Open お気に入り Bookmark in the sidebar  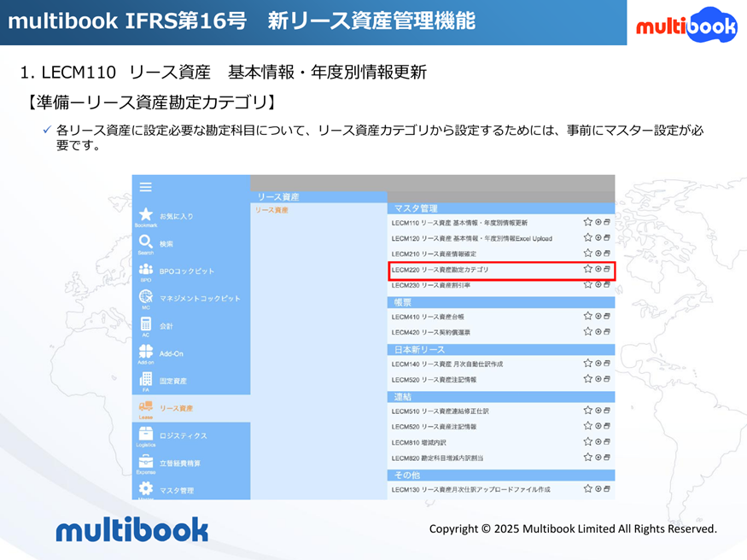(166, 217)
